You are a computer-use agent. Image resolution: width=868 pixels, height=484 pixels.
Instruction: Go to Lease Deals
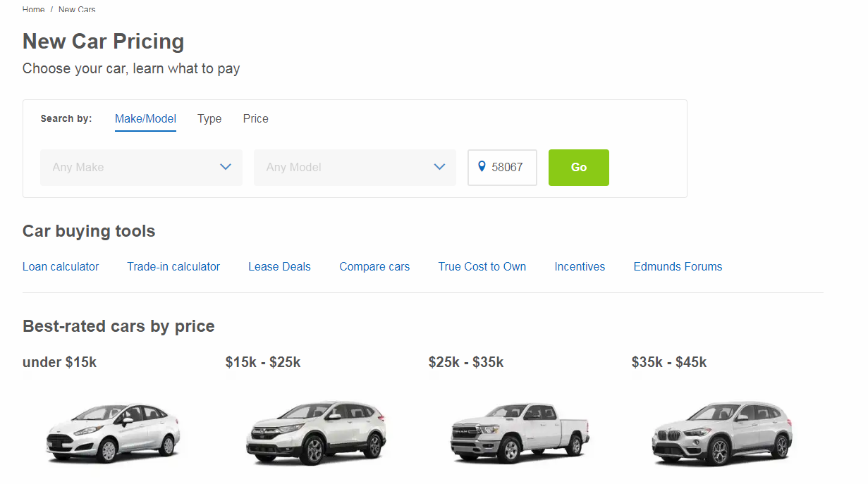(279, 267)
